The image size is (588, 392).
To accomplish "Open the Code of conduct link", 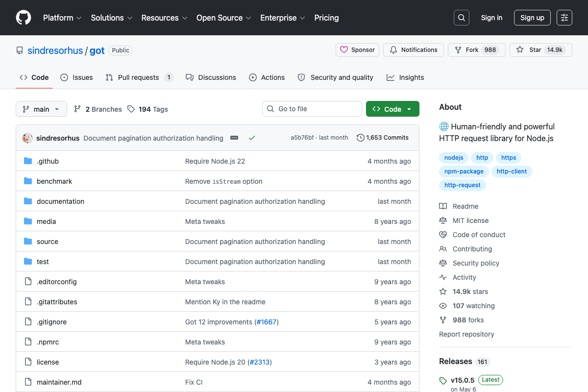I will coord(472,235).
